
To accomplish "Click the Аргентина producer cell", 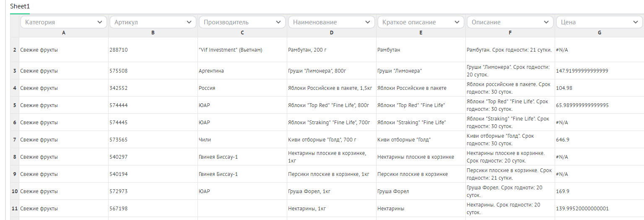I will [x=242, y=71].
